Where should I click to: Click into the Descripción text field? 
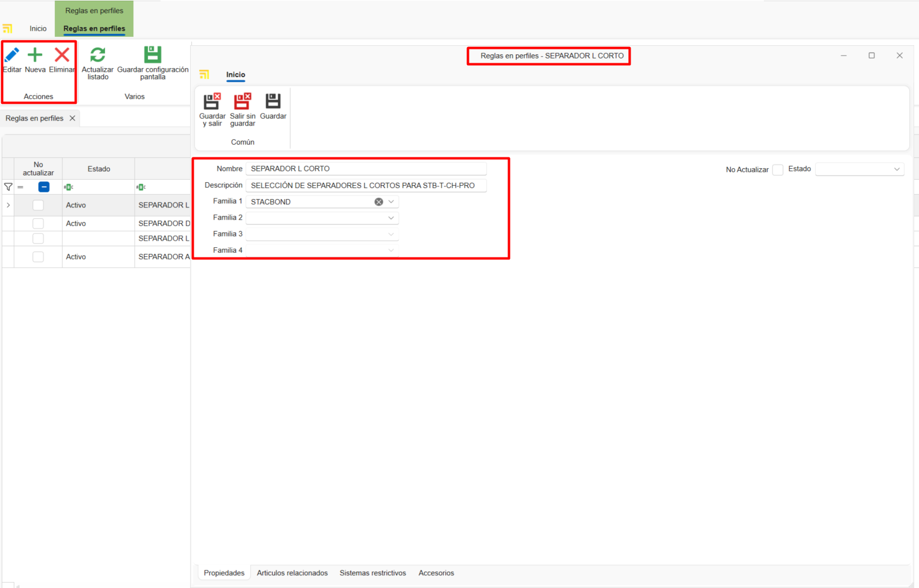[x=366, y=186]
